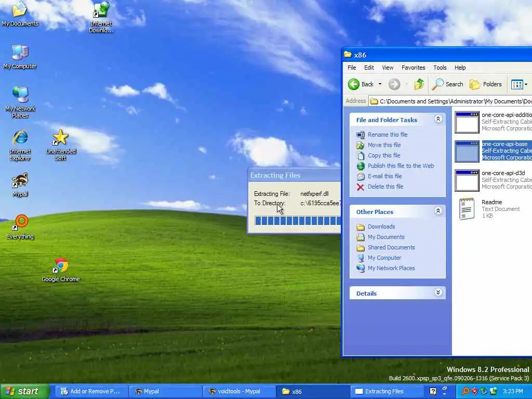The image size is (532, 399).
Task: Click Delete this file link
Action: click(385, 187)
